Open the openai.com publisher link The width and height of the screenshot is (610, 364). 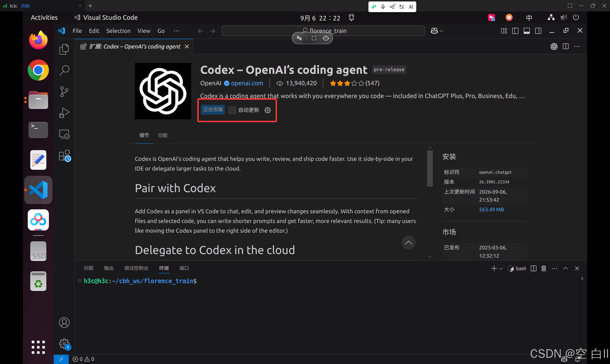(247, 83)
